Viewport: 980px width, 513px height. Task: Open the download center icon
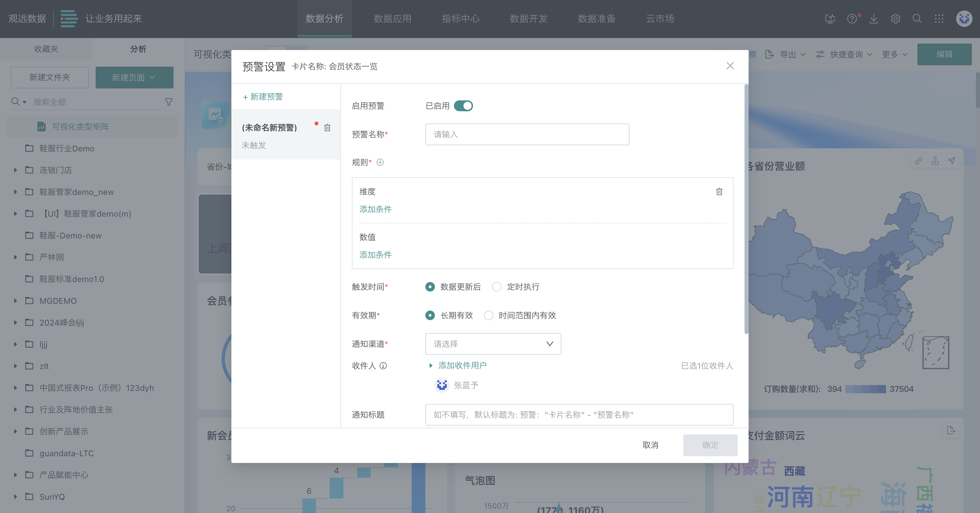point(873,19)
